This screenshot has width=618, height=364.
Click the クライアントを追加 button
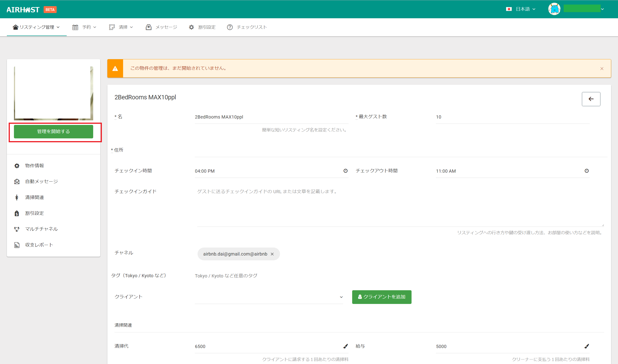coord(381,297)
